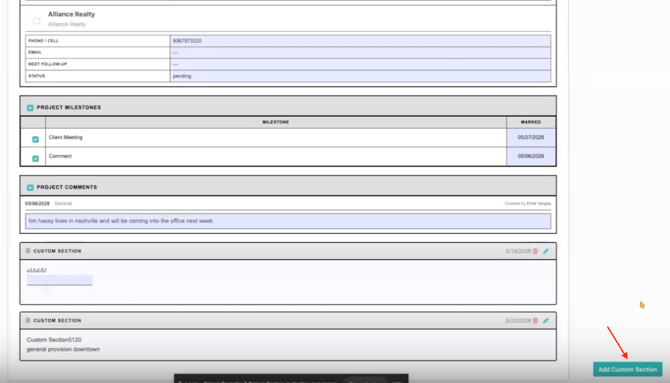Delete the custom section dated 5/19/2026
This screenshot has width=670, height=383.
point(535,251)
